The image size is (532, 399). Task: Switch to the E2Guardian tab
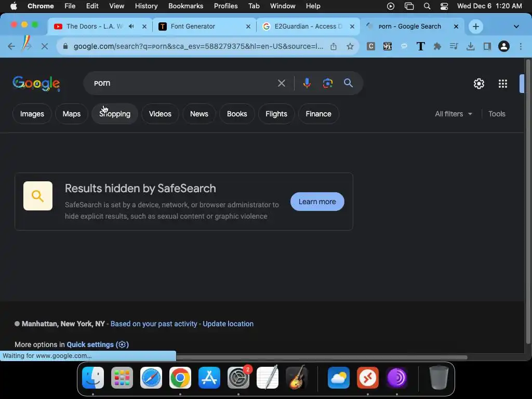click(309, 26)
